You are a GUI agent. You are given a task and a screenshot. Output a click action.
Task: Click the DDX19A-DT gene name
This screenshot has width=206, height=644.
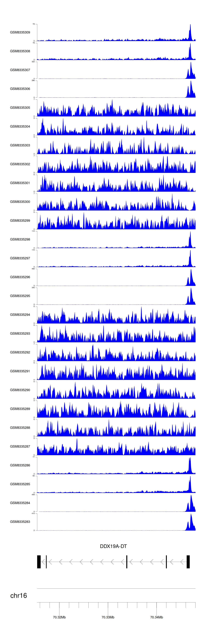(113, 546)
